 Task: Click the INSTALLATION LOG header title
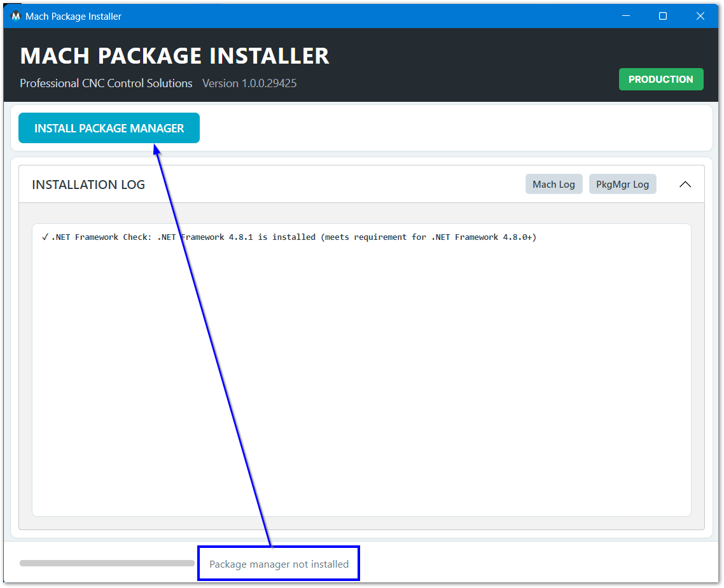pos(88,185)
